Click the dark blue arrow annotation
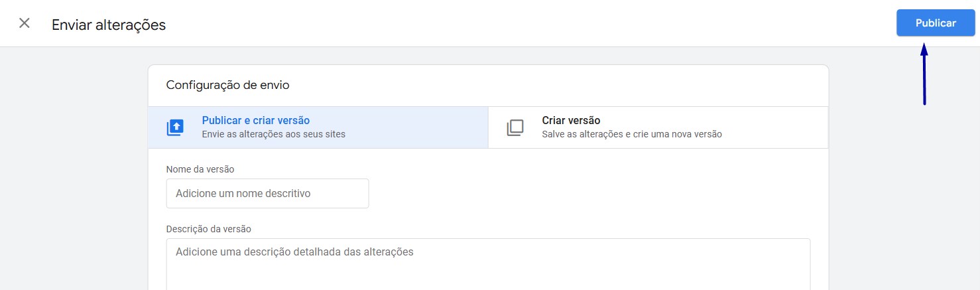 tap(924, 74)
